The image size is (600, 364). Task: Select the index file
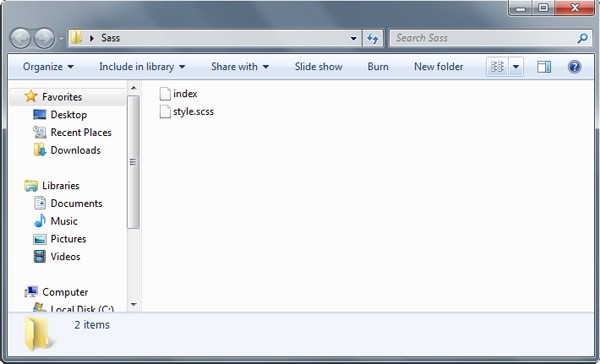[178, 94]
